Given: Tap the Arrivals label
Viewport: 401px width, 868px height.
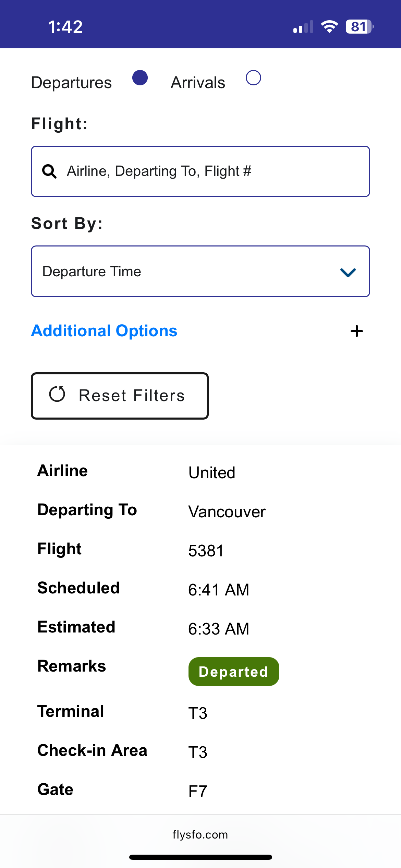Looking at the screenshot, I should [x=198, y=83].
